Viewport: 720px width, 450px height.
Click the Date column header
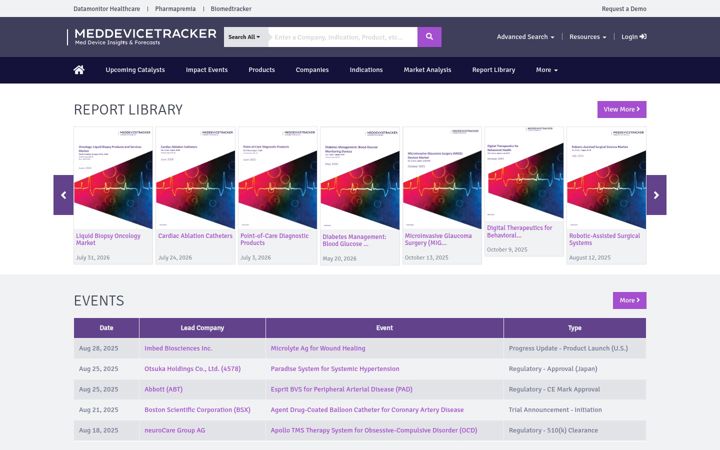point(106,328)
